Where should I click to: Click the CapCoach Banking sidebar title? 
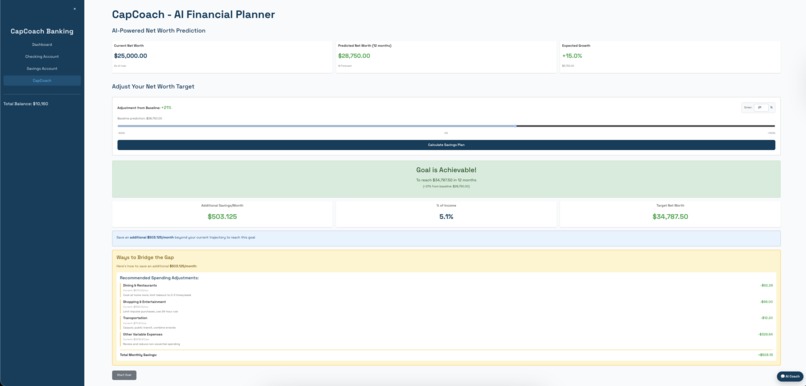(42, 31)
